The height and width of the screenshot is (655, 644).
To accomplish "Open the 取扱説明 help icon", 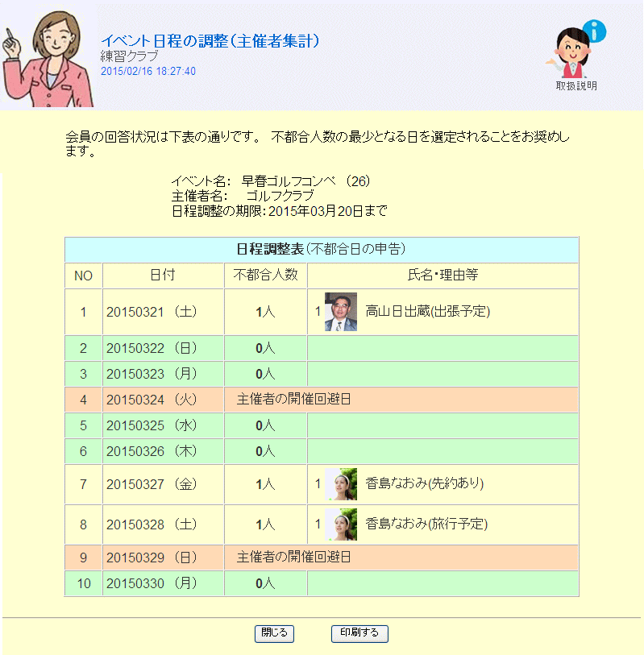I will [x=575, y=56].
